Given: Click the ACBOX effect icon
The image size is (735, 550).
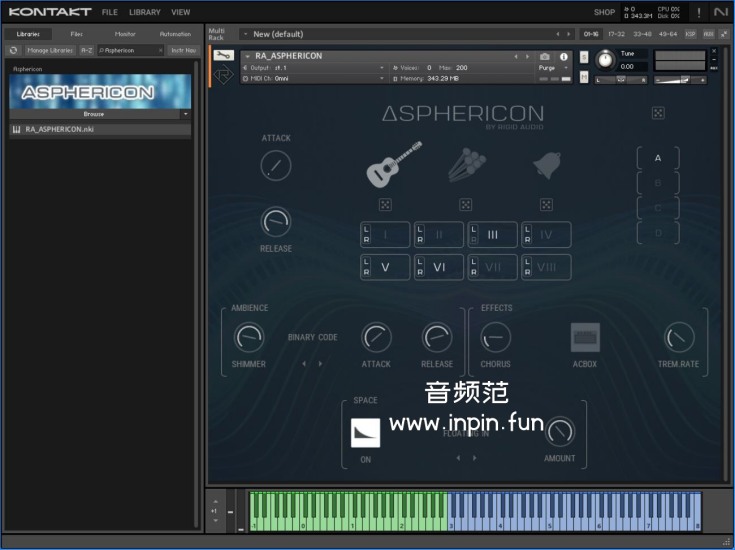Looking at the screenshot, I should 585,338.
